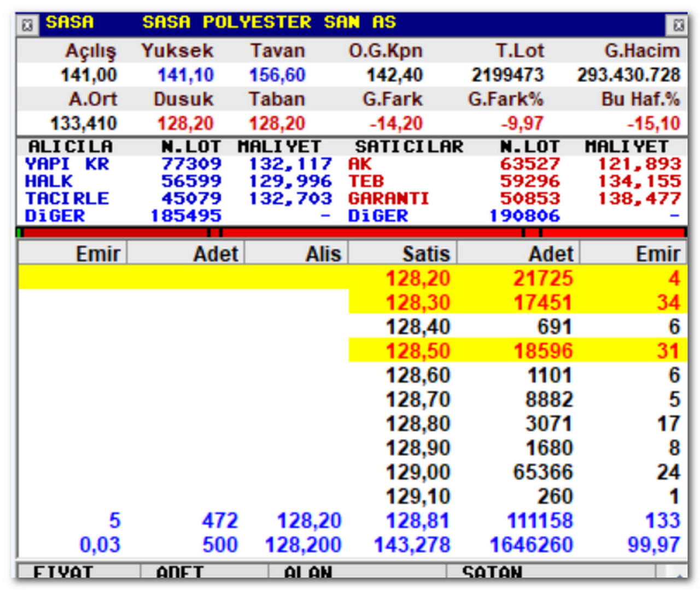The height and width of the screenshot is (590, 700).
Task: Click the G.Fark% value -9,97
Action: click(x=522, y=123)
